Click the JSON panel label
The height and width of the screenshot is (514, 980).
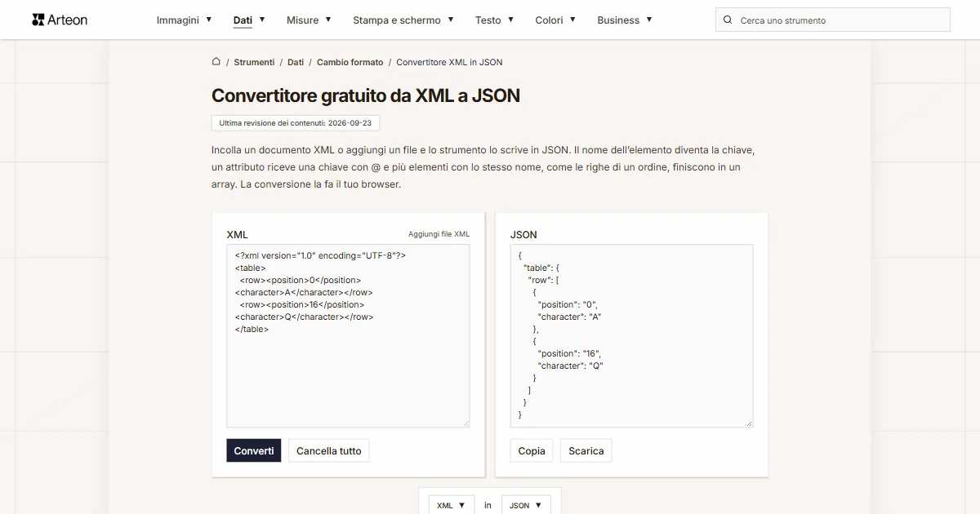coord(523,234)
